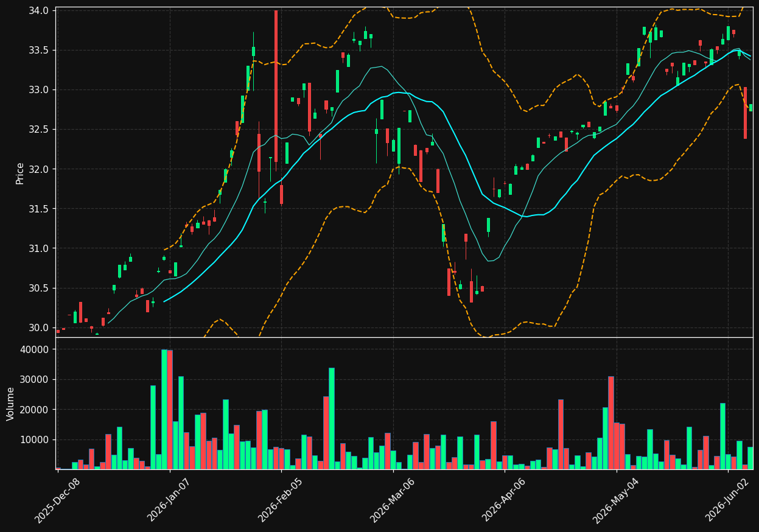Pick the 2026-Mar-06 date label
759x532 pixels.
pyautogui.click(x=393, y=500)
